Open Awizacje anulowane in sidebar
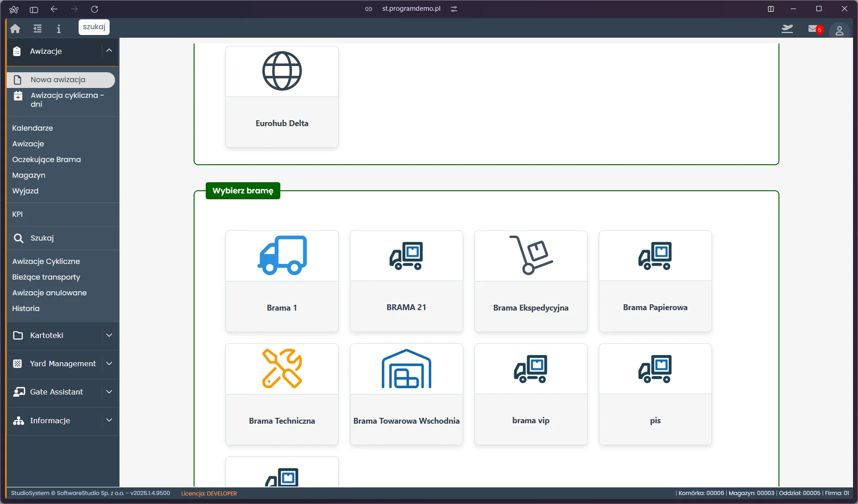 click(x=49, y=293)
